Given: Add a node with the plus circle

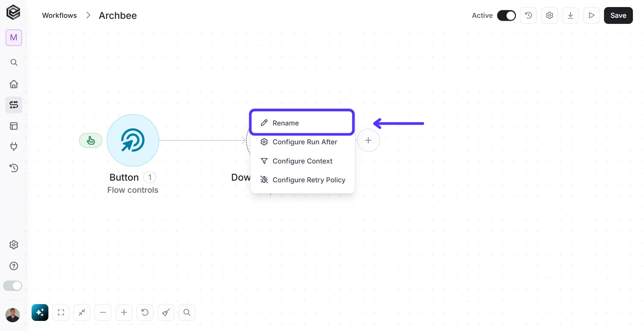Looking at the screenshot, I should 368,140.
